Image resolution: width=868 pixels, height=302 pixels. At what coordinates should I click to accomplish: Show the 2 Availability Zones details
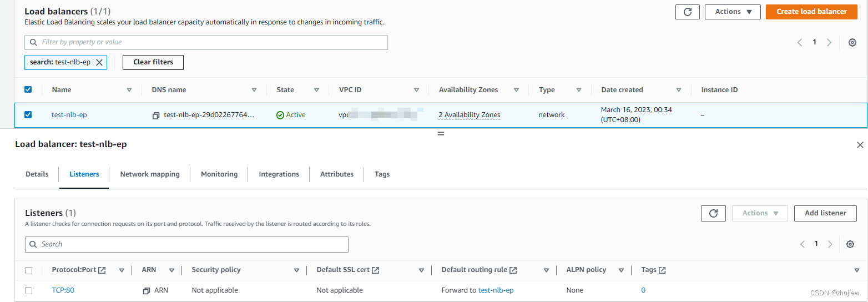pyautogui.click(x=470, y=115)
